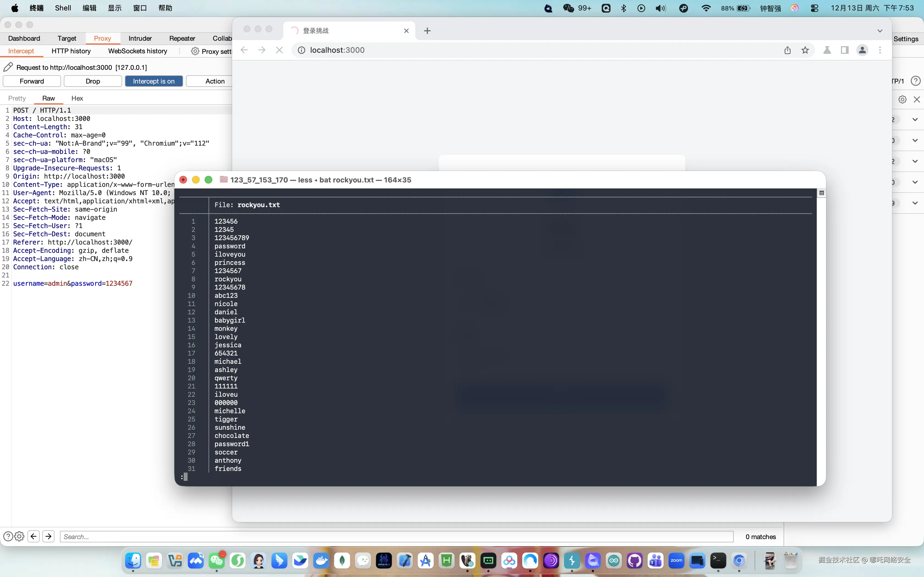924x577 pixels.
Task: Click the browser share icon
Action: click(x=787, y=50)
